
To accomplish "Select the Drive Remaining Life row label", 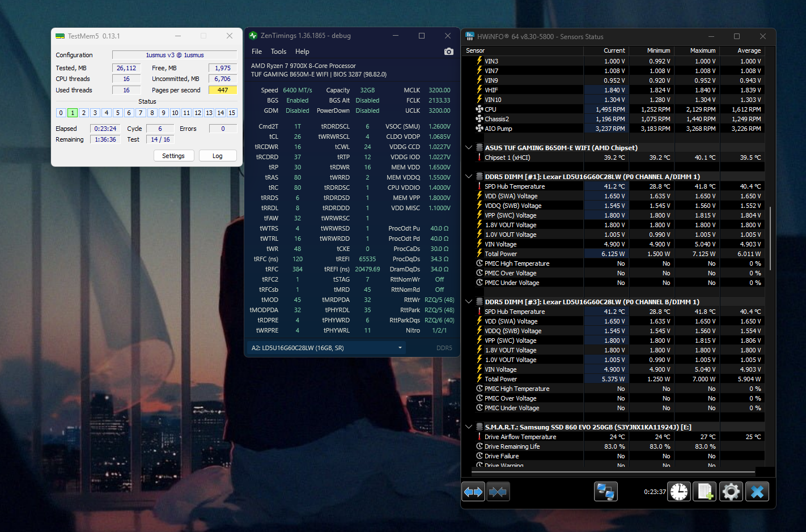I will (512, 446).
